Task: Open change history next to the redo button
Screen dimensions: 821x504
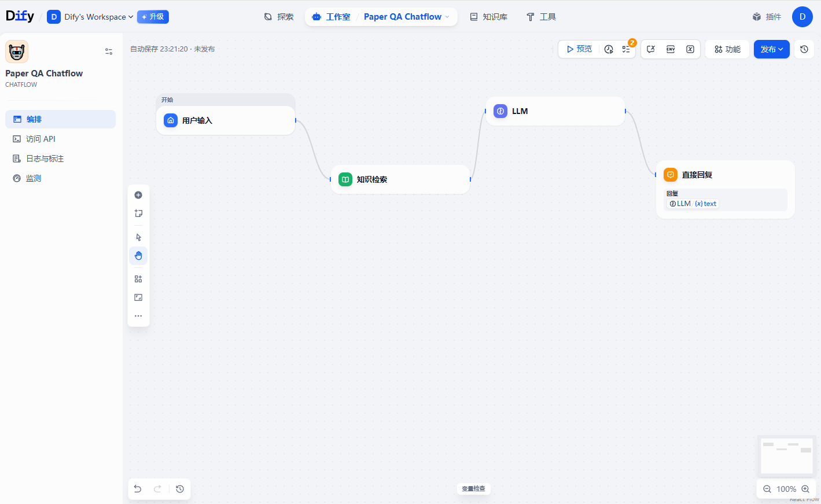Action: pyautogui.click(x=180, y=489)
